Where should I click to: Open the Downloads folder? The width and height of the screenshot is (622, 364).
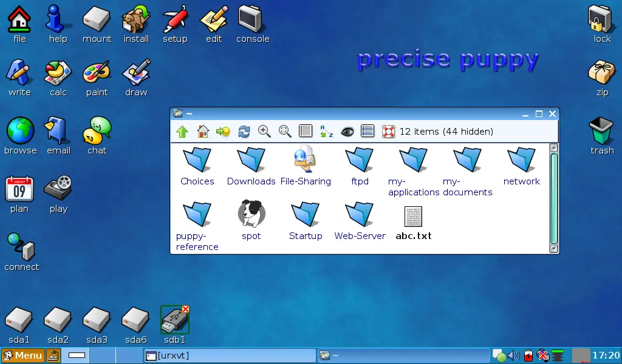point(251,166)
